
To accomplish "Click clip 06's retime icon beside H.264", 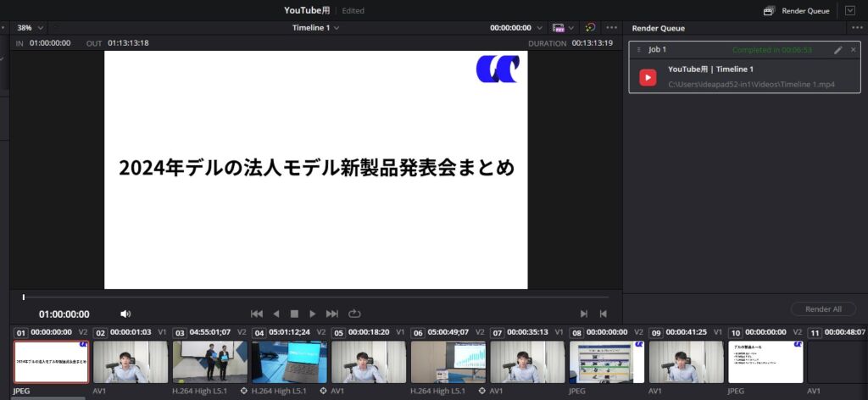I will [481, 391].
